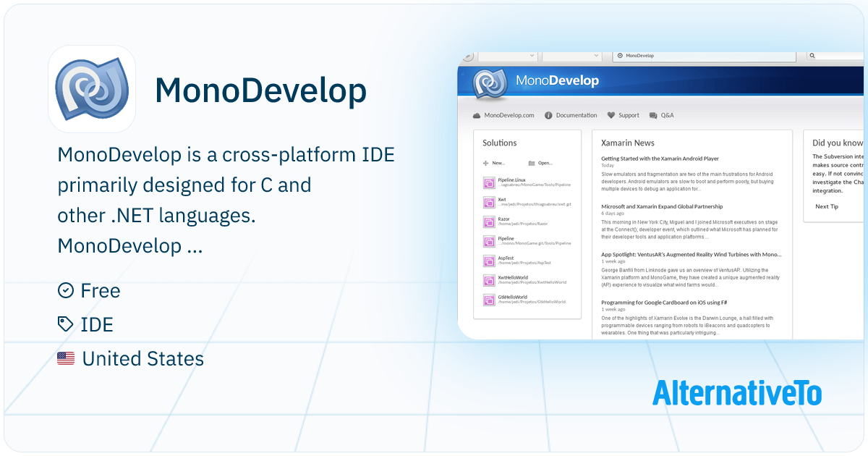Click the Solutions panel heading
The height and width of the screenshot is (456, 868).
pyautogui.click(x=500, y=143)
